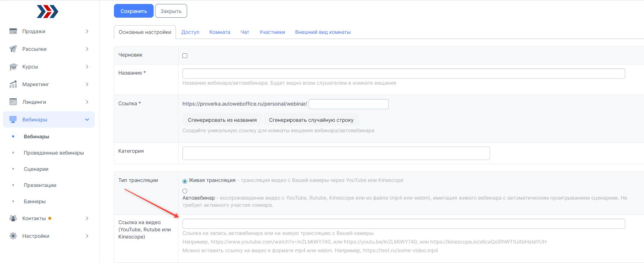Click the Лэндинги page icon
Screen dimensions: 644x263
(13, 102)
